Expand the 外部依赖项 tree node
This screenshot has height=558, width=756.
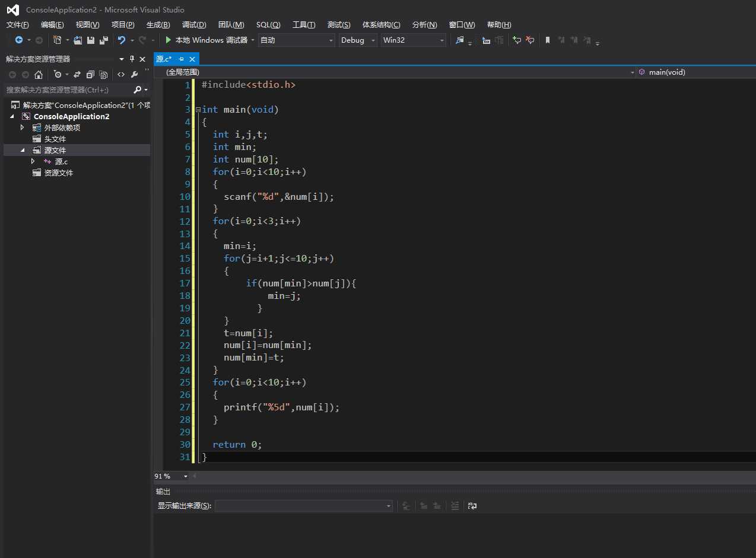(23, 127)
